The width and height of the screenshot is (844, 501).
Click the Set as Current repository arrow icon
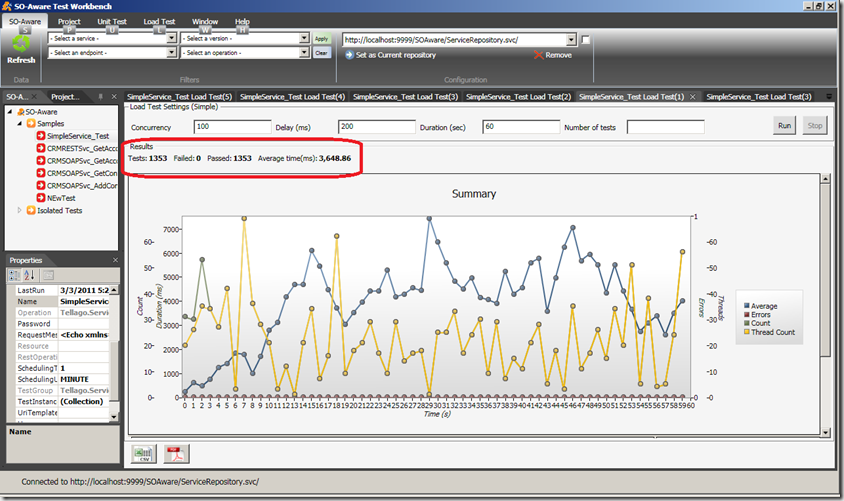pyautogui.click(x=349, y=55)
